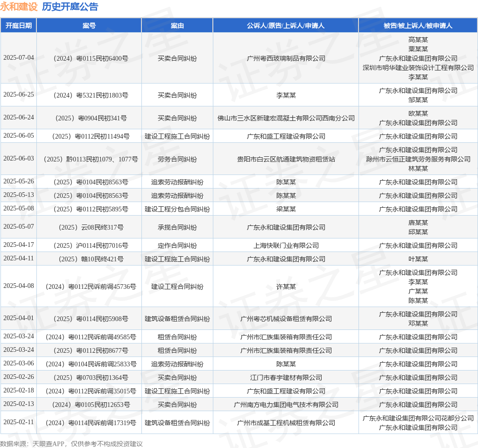Select case number (2025)赣10民终421号
The width and height of the screenshot is (478, 448).
89,259
